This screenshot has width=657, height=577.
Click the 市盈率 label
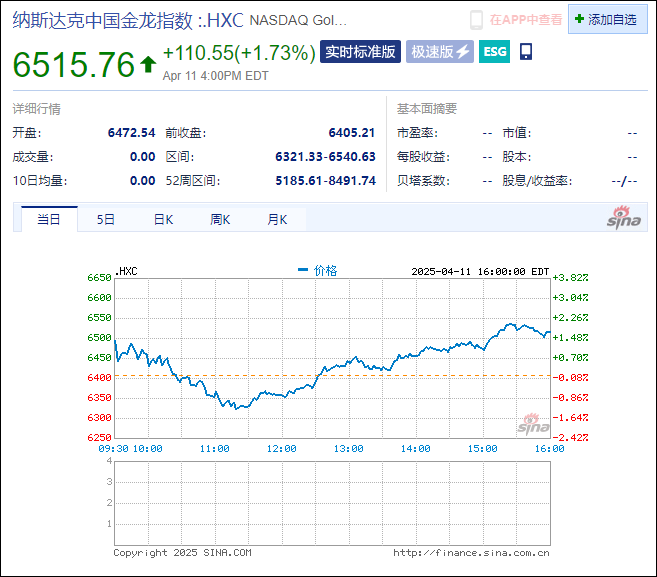[x=417, y=133]
